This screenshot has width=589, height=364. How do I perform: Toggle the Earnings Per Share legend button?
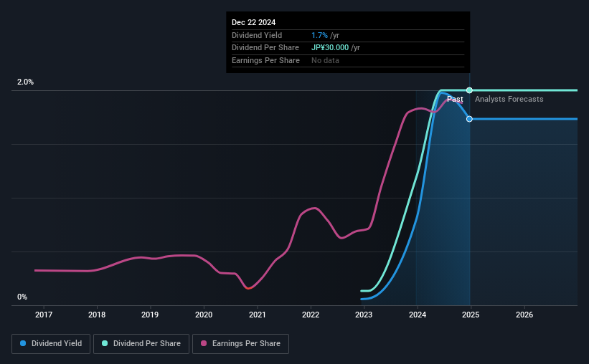240,344
